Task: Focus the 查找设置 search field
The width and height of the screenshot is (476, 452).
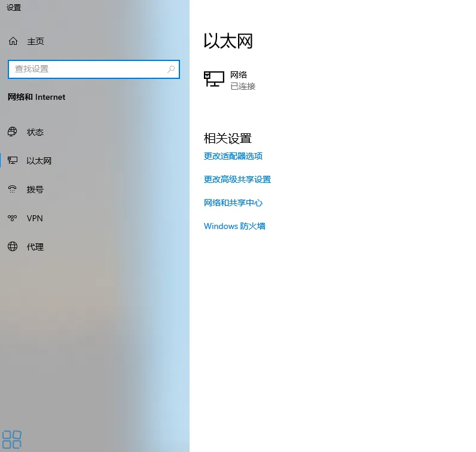Action: coord(94,69)
